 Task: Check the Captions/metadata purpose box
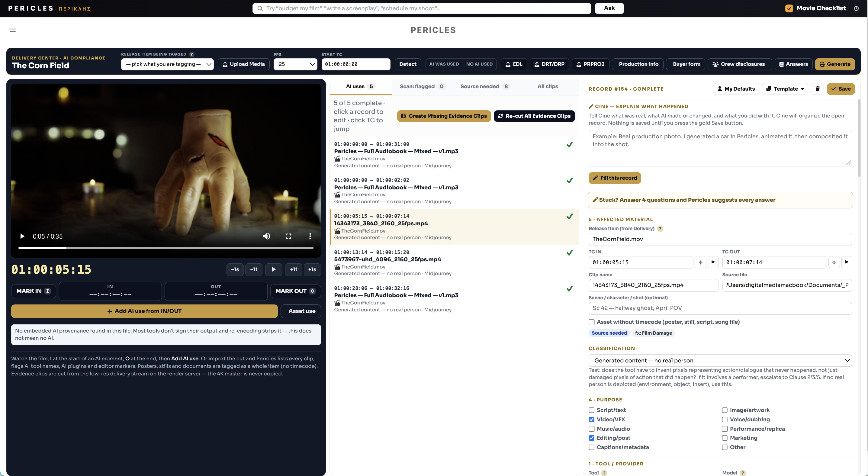click(591, 447)
